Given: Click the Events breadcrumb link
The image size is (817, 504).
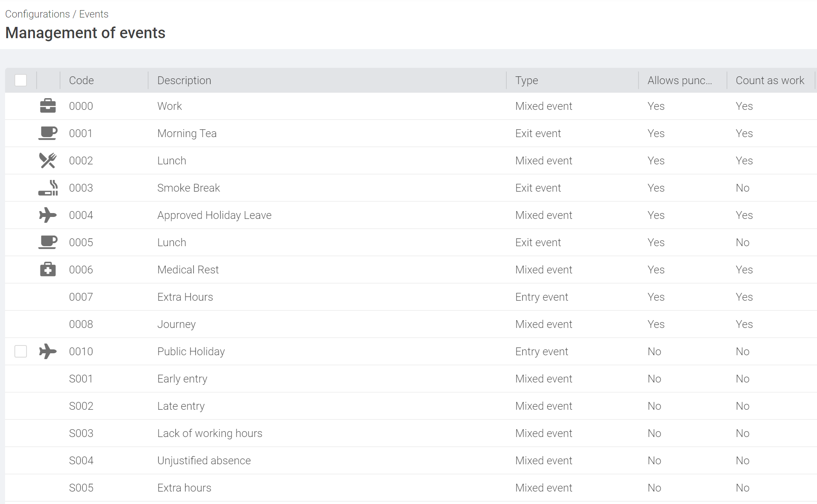Looking at the screenshot, I should (94, 14).
